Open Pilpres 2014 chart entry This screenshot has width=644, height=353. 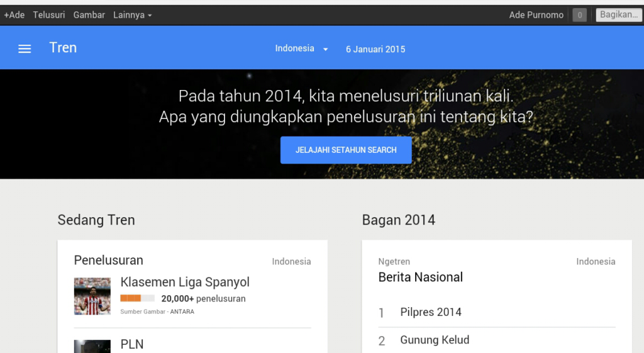[431, 312]
